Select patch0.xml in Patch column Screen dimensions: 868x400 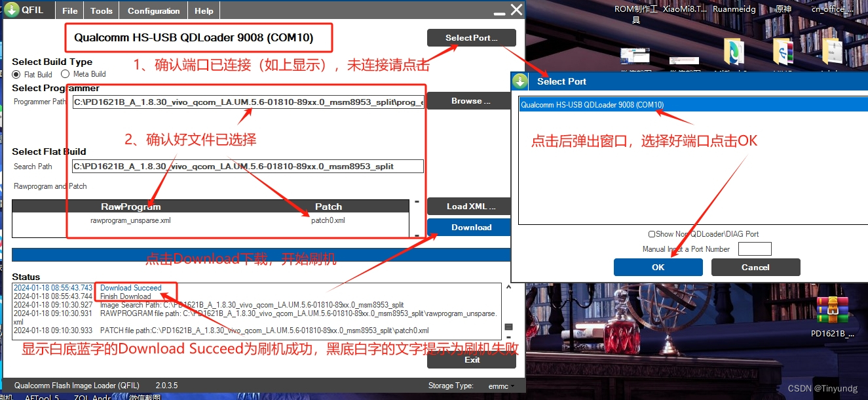click(328, 220)
